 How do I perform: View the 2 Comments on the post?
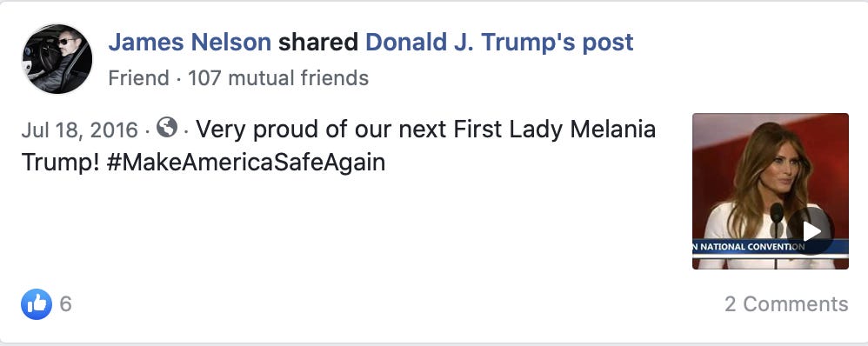click(786, 304)
